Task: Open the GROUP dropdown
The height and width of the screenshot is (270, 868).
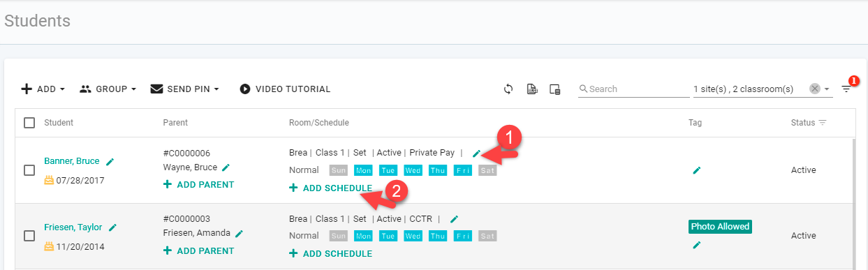Action: (108, 89)
